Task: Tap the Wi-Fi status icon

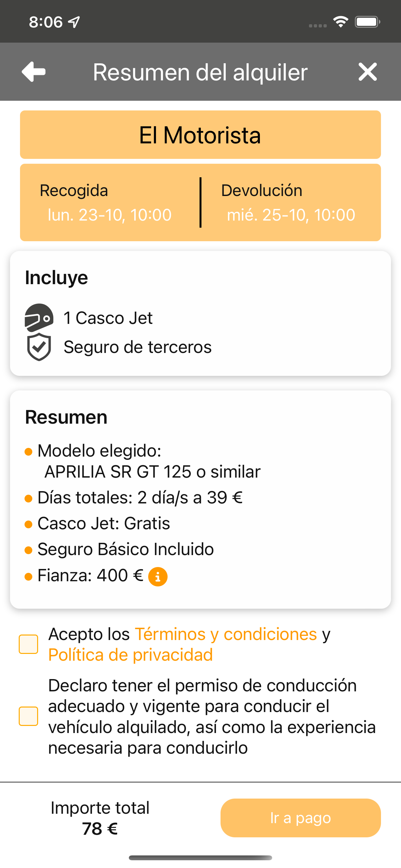Action: pyautogui.click(x=341, y=22)
